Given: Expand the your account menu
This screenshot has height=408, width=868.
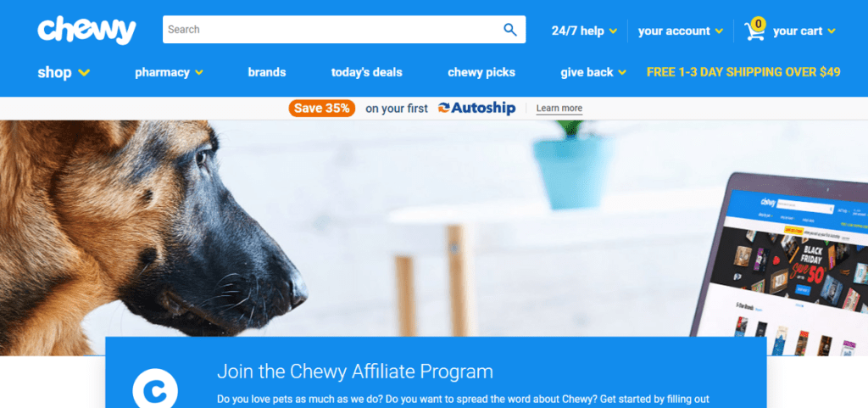Looking at the screenshot, I should [x=681, y=31].
